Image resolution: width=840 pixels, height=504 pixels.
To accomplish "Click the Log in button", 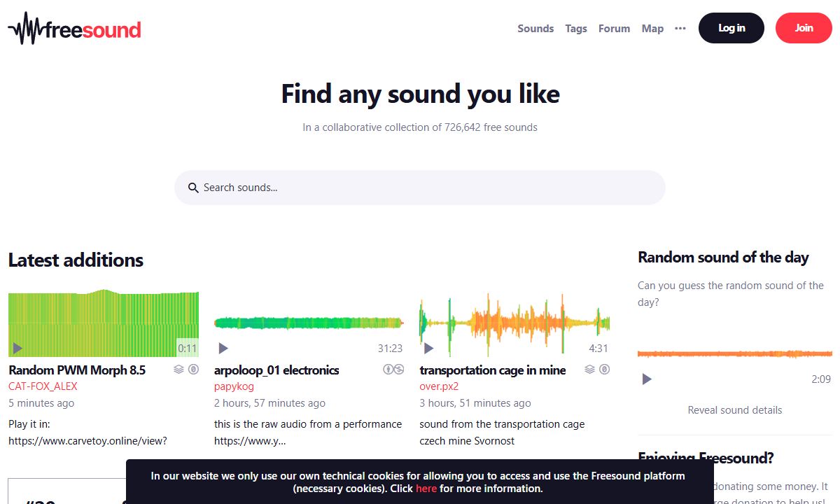I will [x=731, y=28].
